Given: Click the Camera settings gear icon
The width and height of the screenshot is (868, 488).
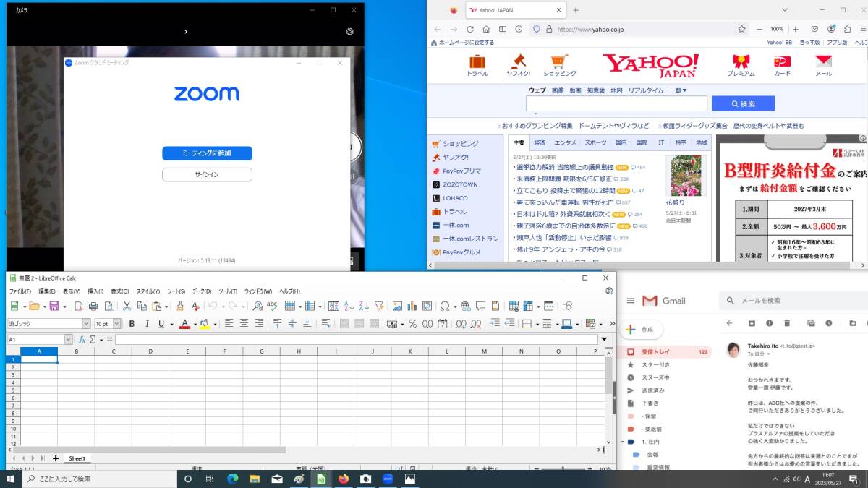Looking at the screenshot, I should 350,32.
